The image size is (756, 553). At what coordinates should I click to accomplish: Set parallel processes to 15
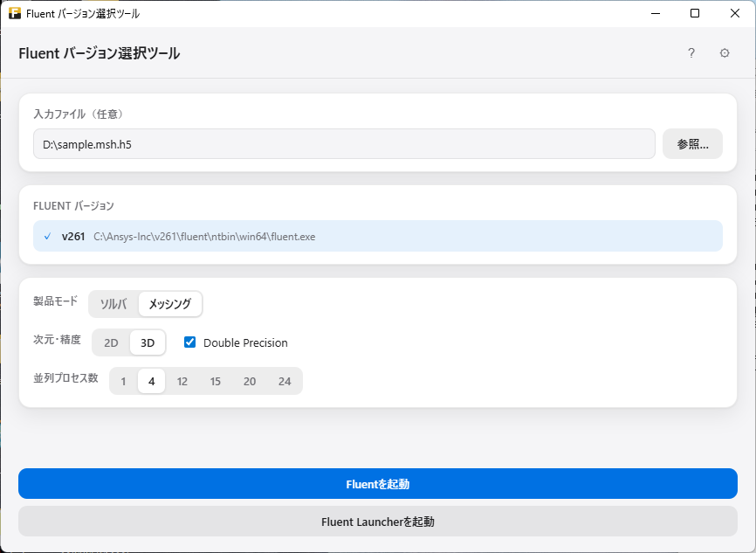pyautogui.click(x=216, y=381)
